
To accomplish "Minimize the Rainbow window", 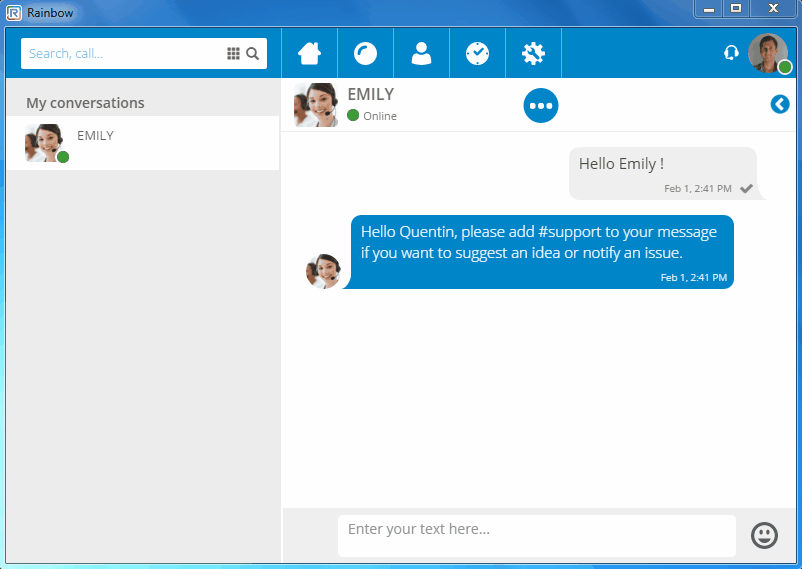I will point(708,9).
